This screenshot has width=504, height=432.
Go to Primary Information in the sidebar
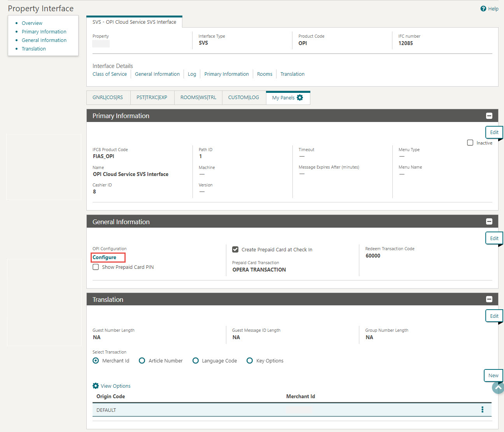click(44, 31)
